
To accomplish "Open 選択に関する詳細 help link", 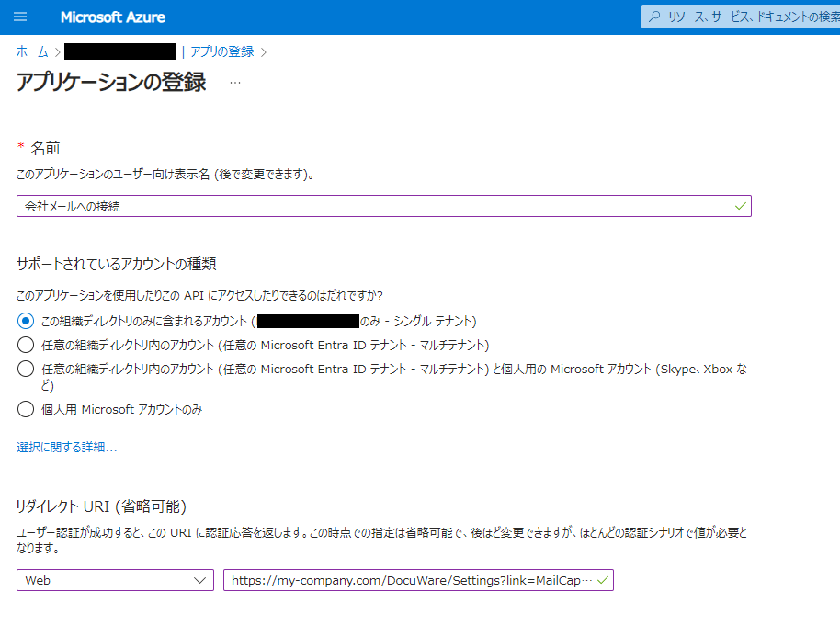I will tap(66, 447).
